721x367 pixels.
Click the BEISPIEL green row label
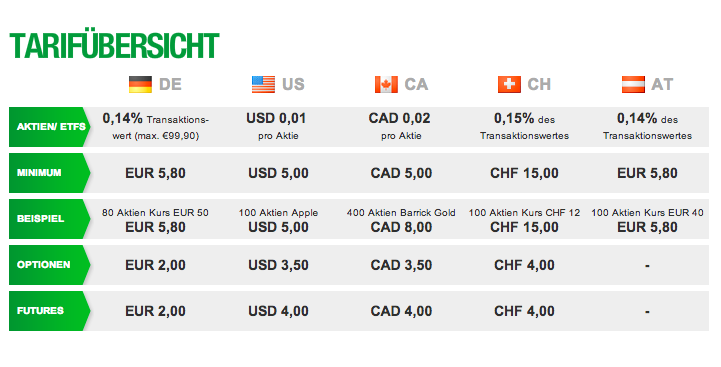(x=50, y=219)
